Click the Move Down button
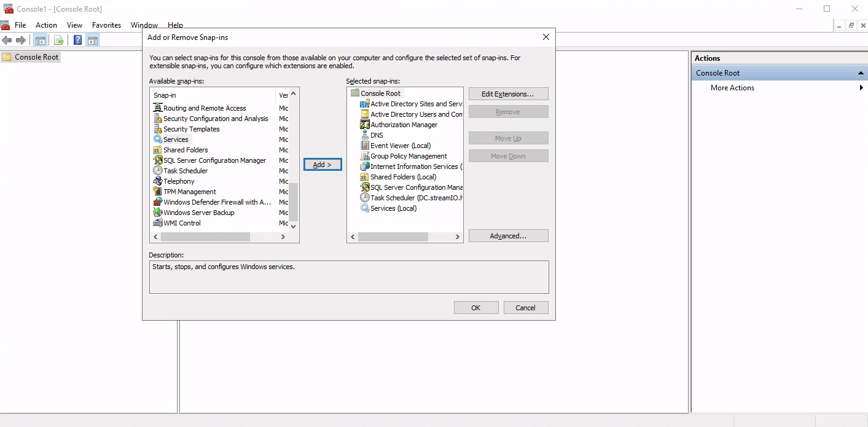Image resolution: width=868 pixels, height=427 pixels. coord(508,156)
